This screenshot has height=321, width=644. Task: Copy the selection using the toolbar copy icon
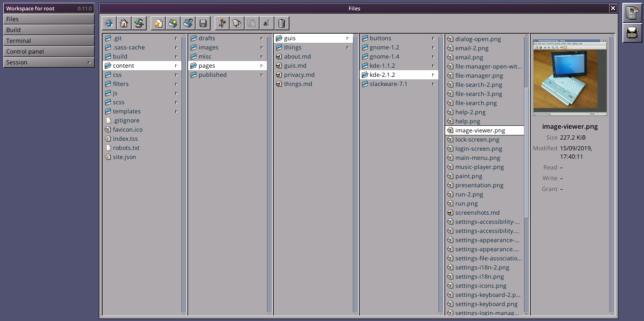coord(237,23)
